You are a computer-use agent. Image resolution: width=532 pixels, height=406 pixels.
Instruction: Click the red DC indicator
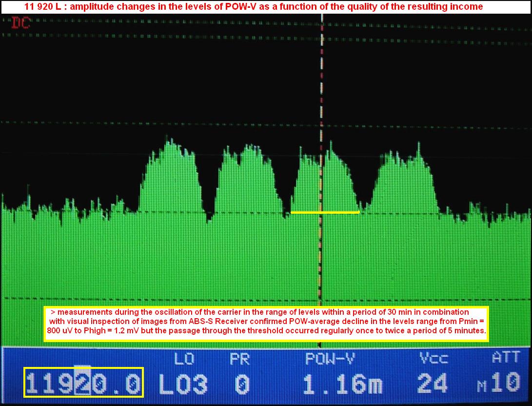coord(20,23)
